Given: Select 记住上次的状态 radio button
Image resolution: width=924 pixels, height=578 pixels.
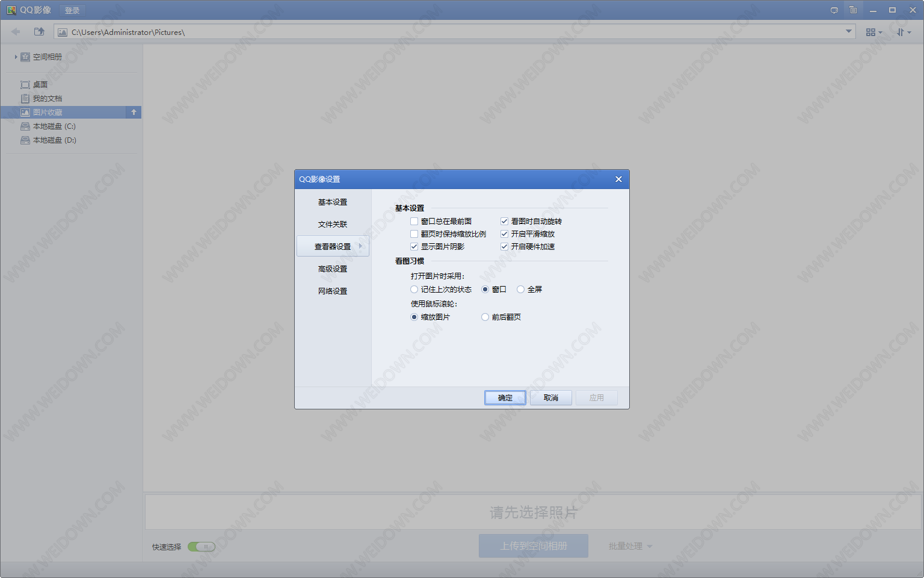Looking at the screenshot, I should 414,290.
